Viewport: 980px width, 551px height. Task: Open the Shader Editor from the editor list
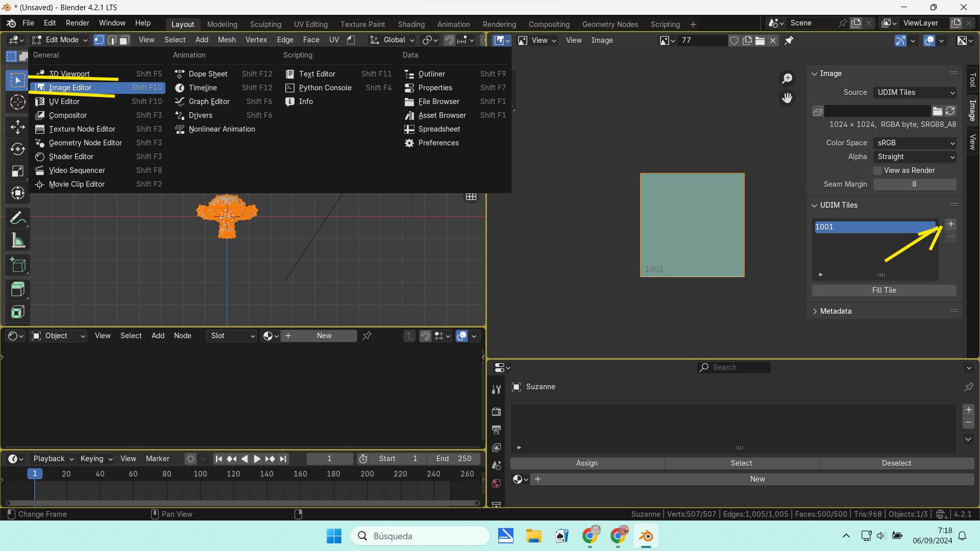(x=71, y=157)
